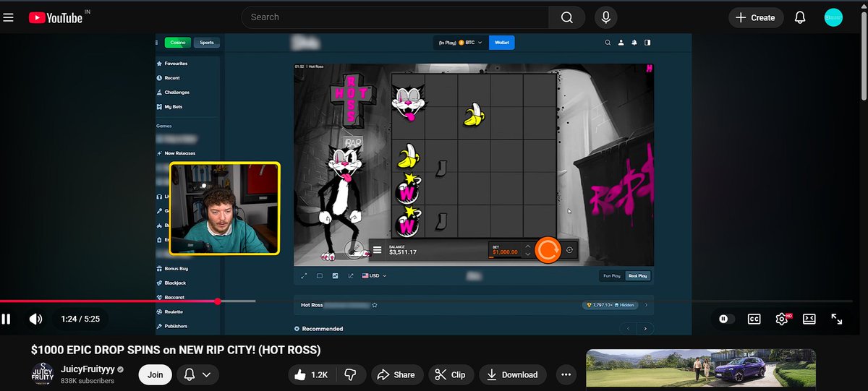Viewport: 868px width, 391px height.
Task: Open the account avatar menu
Action: 834,17
